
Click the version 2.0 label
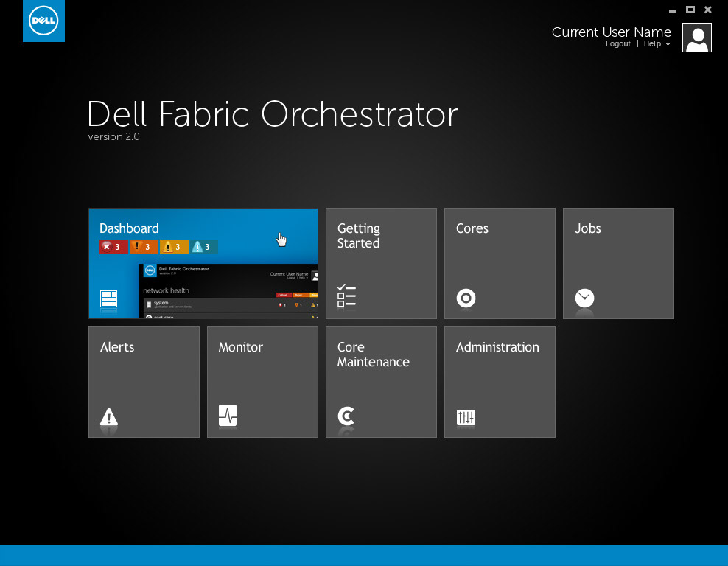113,136
